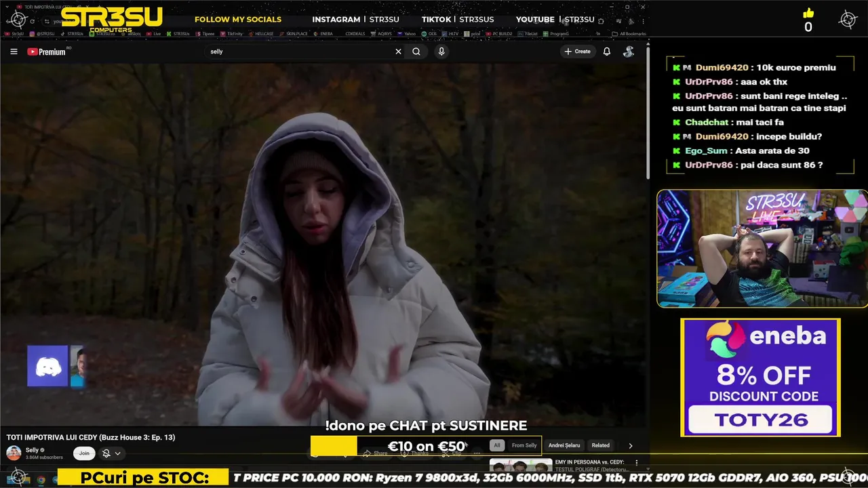Open Selly's channel avatar

pos(14,453)
